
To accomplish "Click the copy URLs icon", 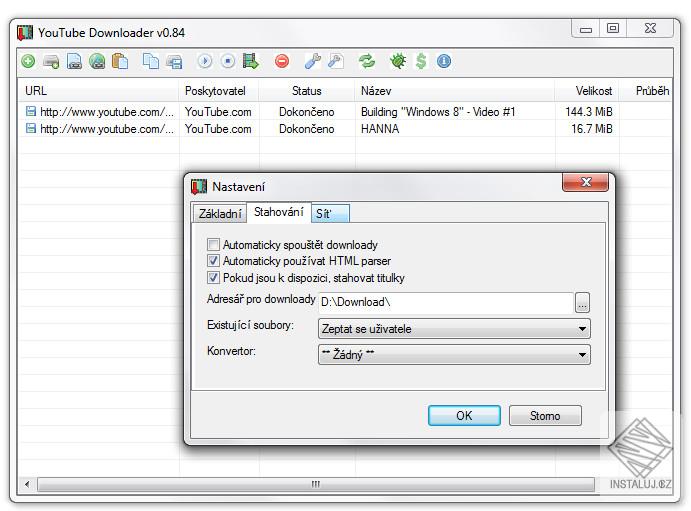I will [x=151, y=61].
